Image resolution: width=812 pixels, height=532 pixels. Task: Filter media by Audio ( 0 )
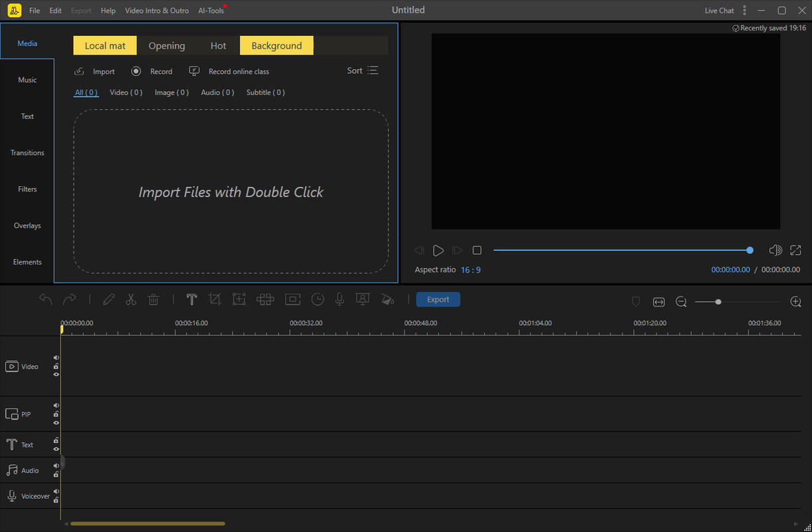(217, 92)
